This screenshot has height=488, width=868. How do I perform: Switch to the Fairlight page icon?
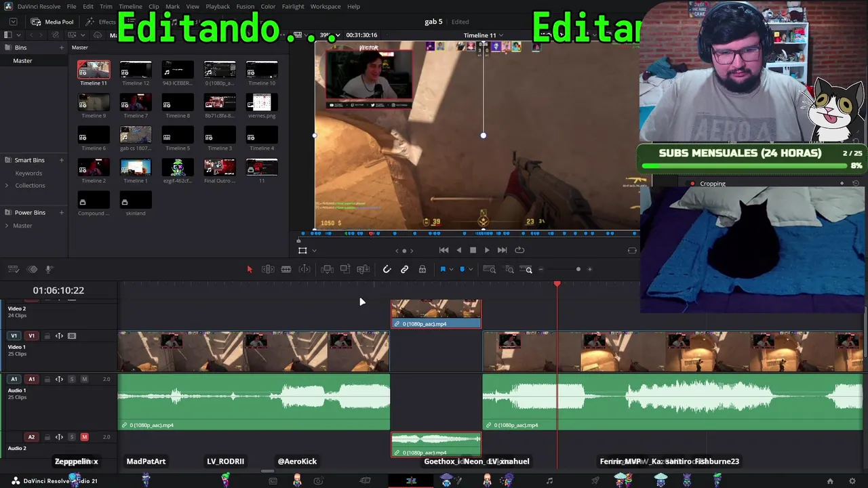coord(549,481)
